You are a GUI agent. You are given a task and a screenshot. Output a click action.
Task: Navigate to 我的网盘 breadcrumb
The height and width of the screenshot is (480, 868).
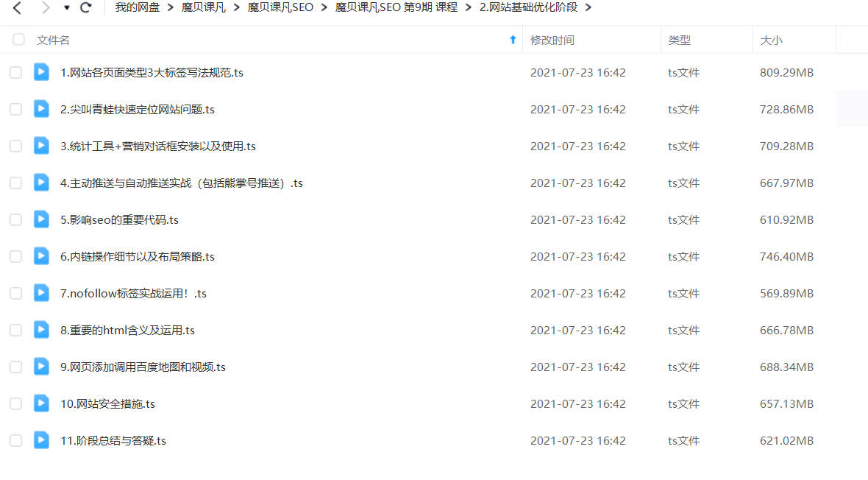coord(138,8)
